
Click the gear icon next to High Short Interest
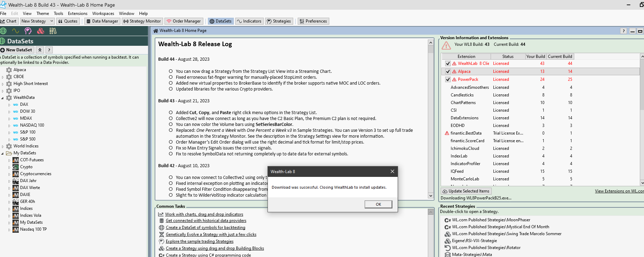point(9,84)
